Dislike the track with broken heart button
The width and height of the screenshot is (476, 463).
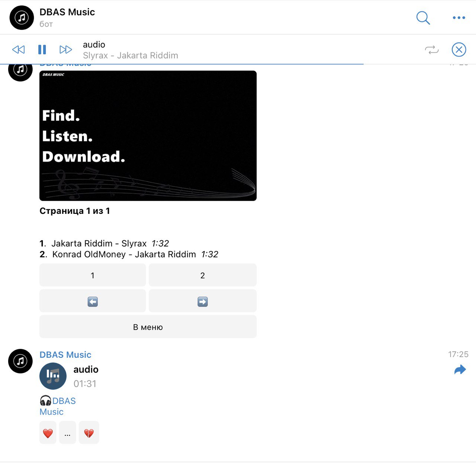point(89,433)
